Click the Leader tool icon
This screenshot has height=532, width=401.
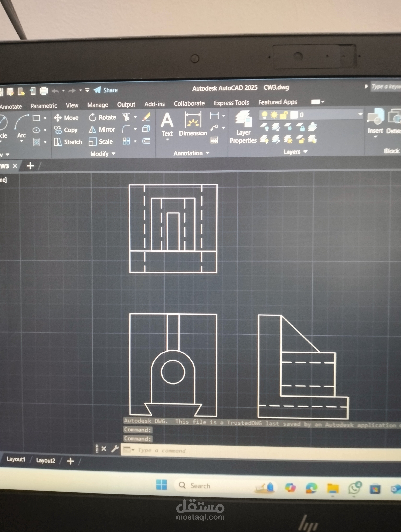[214, 128]
